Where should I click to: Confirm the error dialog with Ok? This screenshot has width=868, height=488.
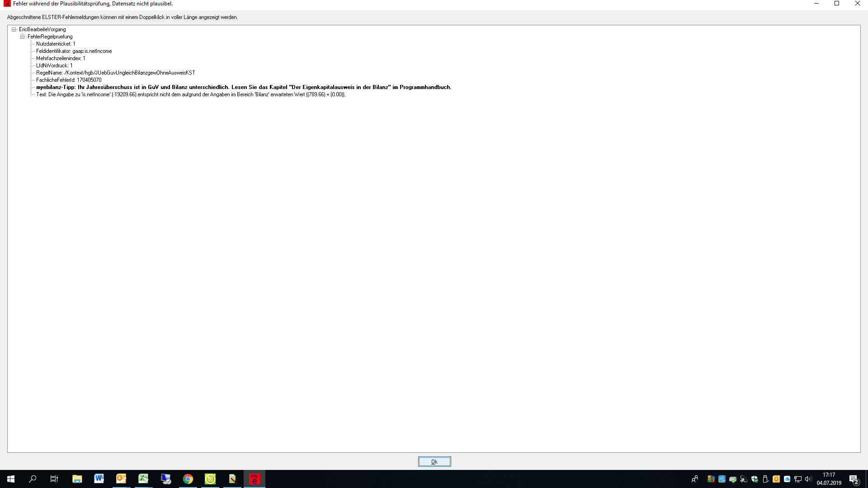point(434,461)
